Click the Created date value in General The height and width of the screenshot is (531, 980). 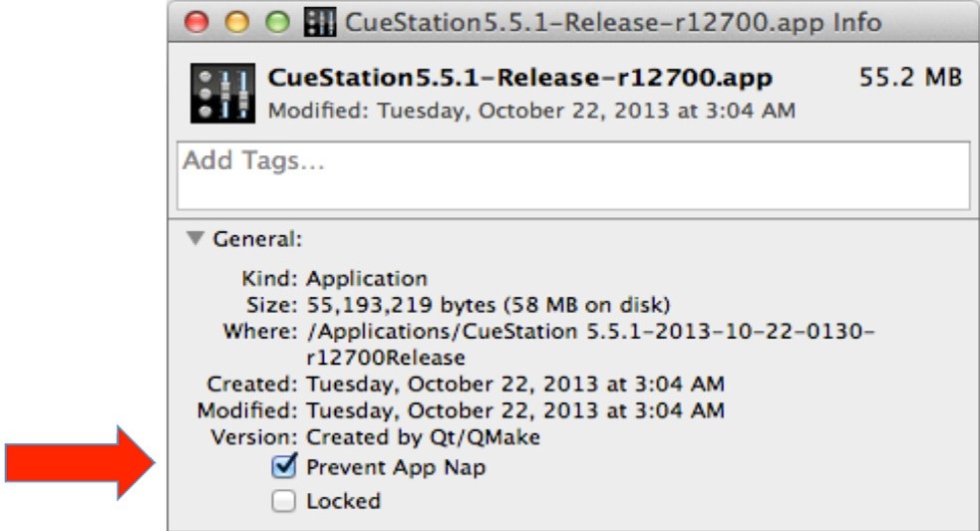[x=515, y=384]
